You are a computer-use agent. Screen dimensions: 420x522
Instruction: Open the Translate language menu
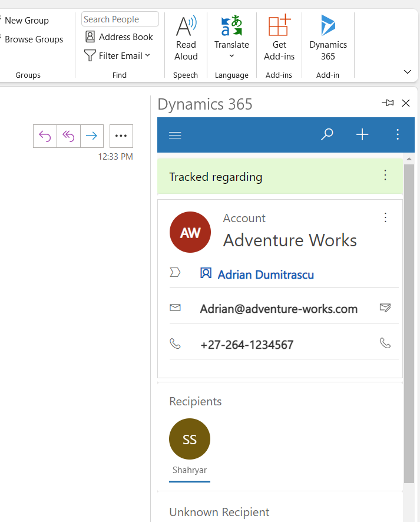(x=232, y=55)
